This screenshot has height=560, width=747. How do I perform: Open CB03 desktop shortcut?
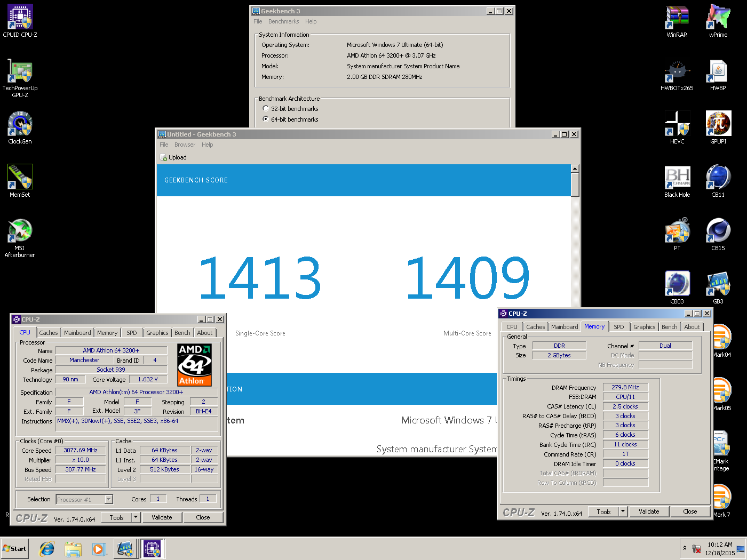click(x=677, y=288)
